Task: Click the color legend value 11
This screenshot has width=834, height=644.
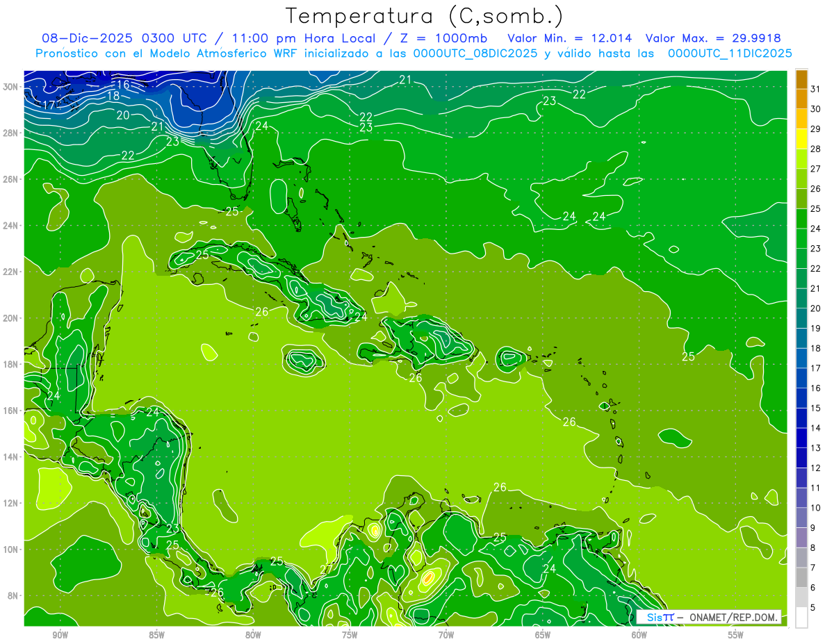Action: click(815, 488)
